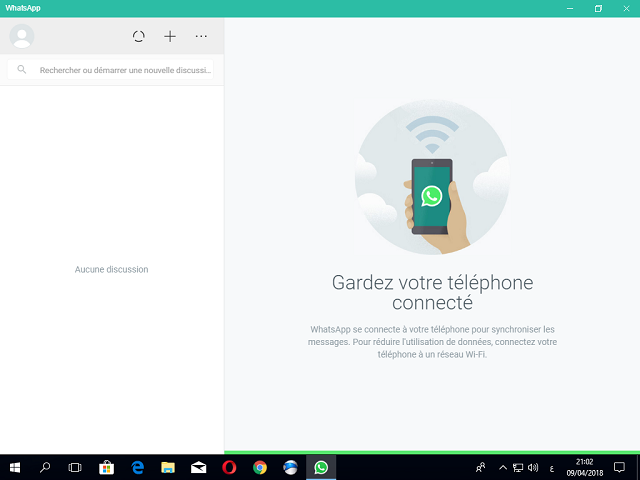The image size is (640, 480).
Task: Restore down the WhatsApp window
Action: click(598, 8)
